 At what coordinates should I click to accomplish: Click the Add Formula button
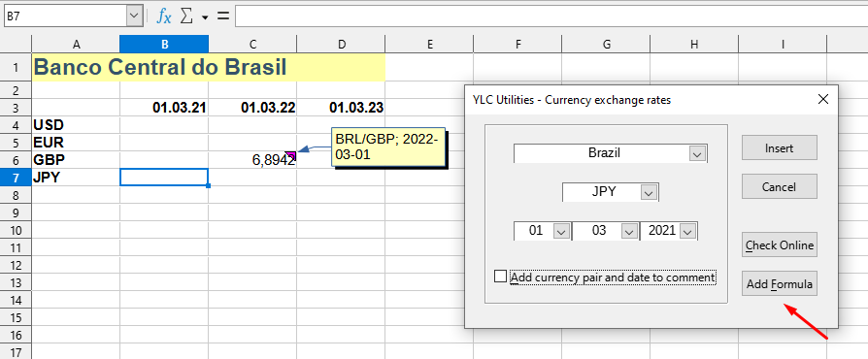(780, 283)
